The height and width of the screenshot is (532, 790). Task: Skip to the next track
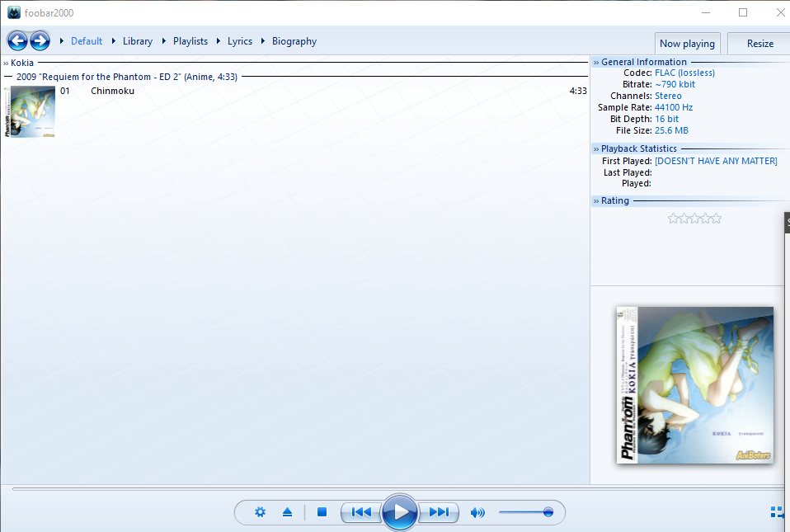439,512
